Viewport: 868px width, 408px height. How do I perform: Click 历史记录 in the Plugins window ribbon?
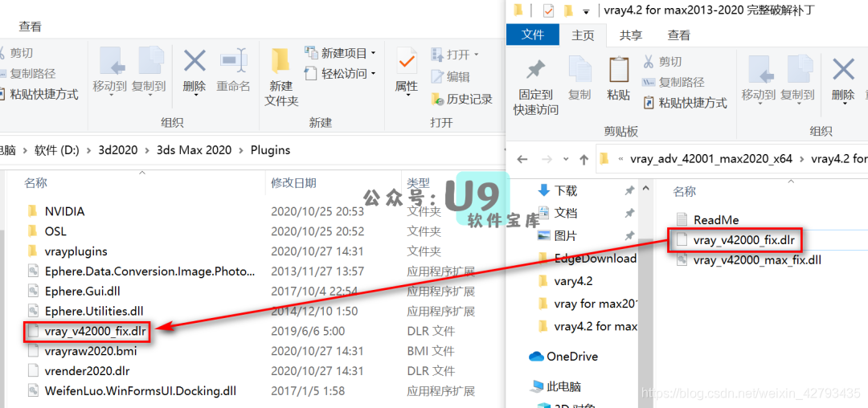click(x=461, y=100)
